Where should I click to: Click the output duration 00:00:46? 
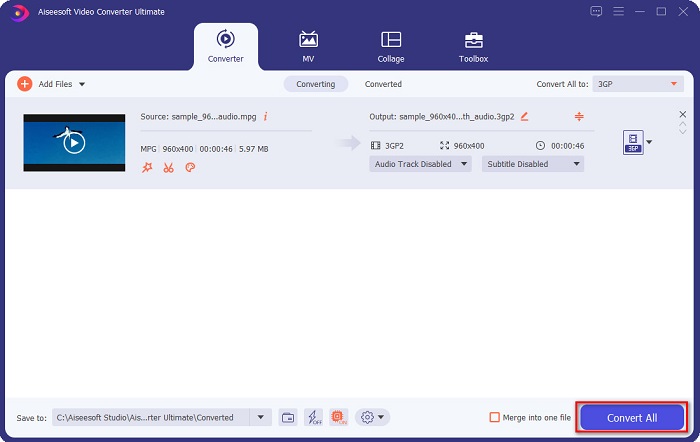(x=567, y=146)
